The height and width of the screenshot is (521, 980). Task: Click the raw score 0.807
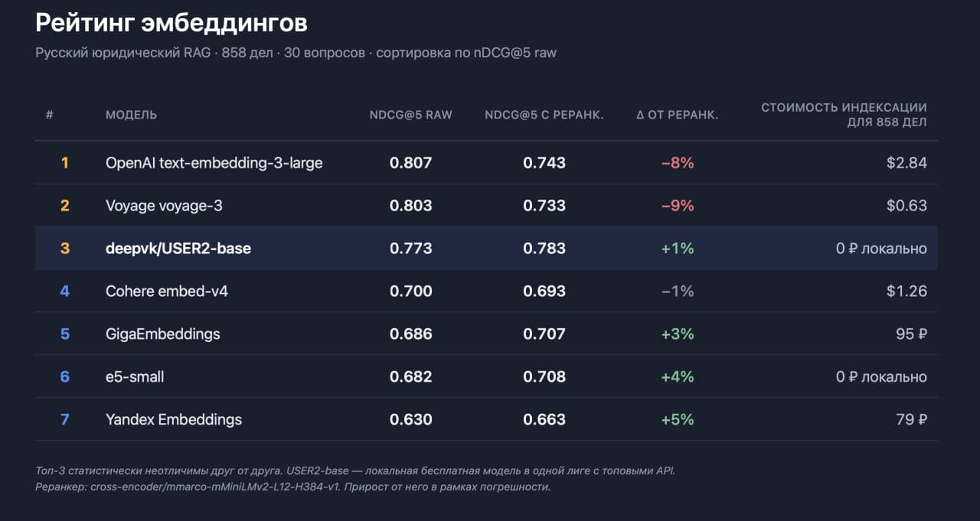[411, 163]
